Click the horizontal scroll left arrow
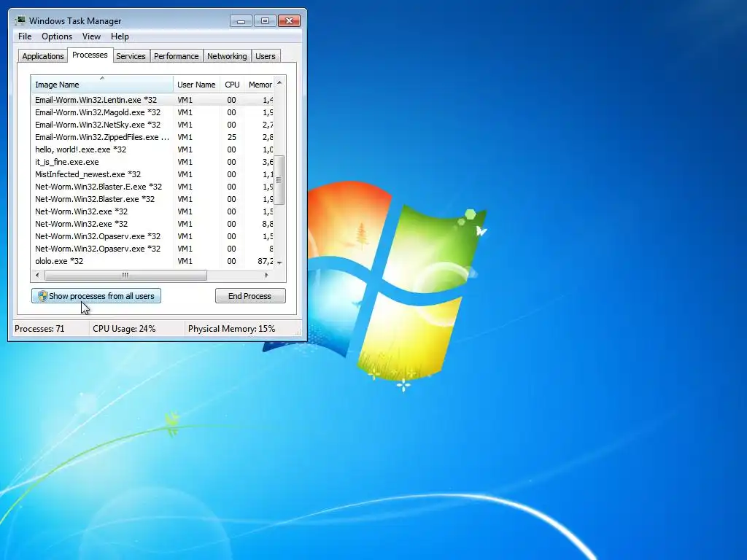 pos(37,275)
